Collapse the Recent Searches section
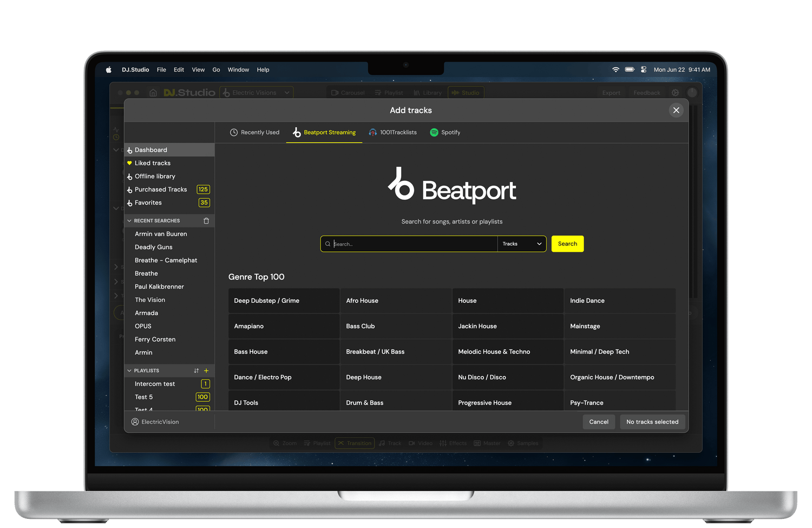Screen dimensions: 812x528 point(129,221)
